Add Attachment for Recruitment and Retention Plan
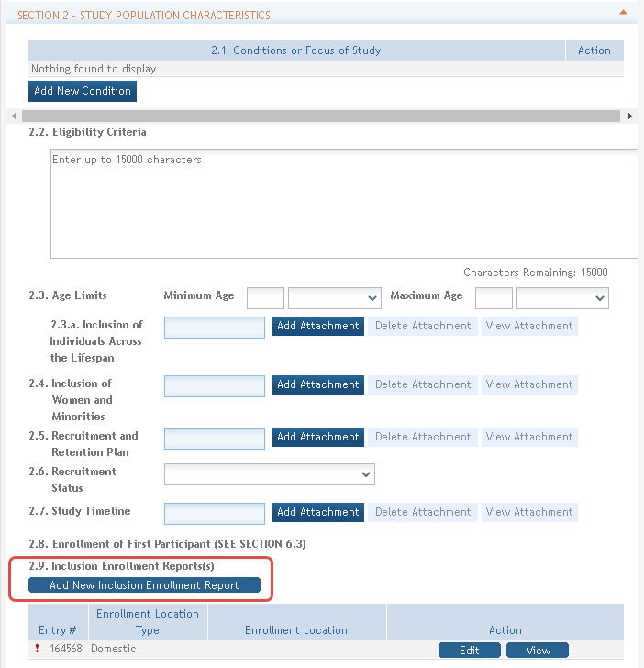 (x=318, y=437)
